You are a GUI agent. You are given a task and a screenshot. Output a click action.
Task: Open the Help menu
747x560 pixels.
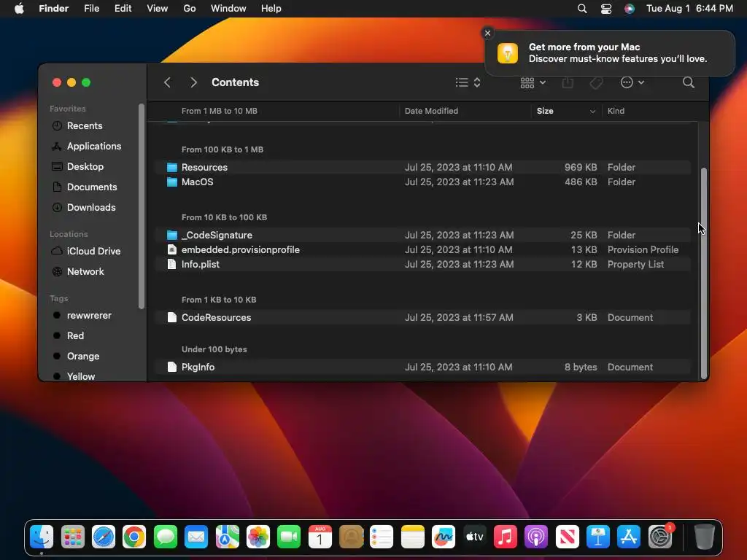271,9
